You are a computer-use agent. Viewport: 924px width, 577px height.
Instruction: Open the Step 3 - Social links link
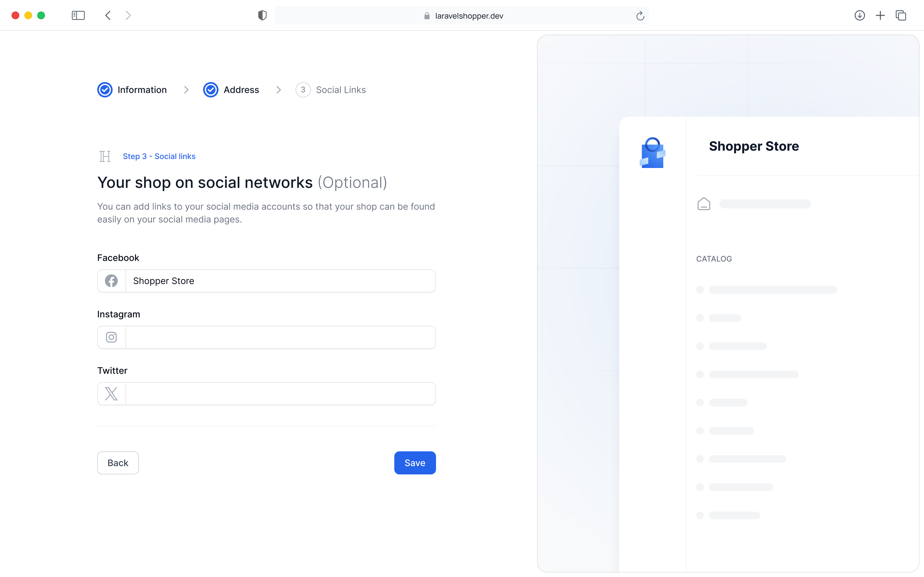159,156
